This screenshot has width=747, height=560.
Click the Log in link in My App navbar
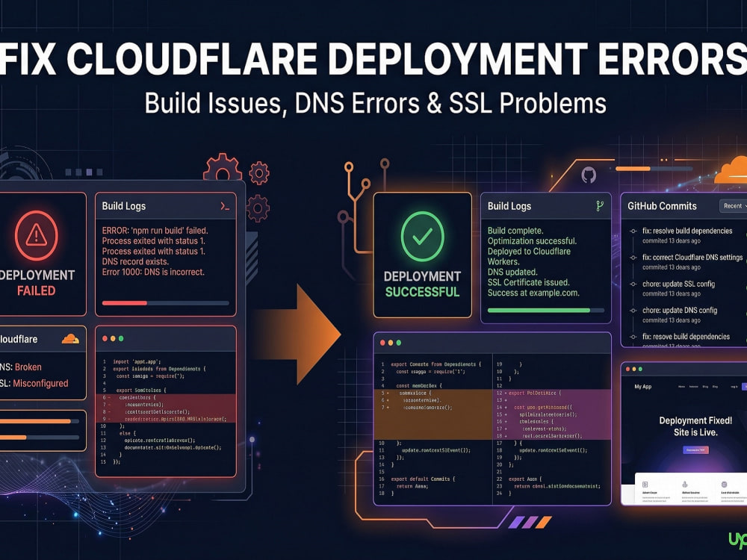click(734, 387)
